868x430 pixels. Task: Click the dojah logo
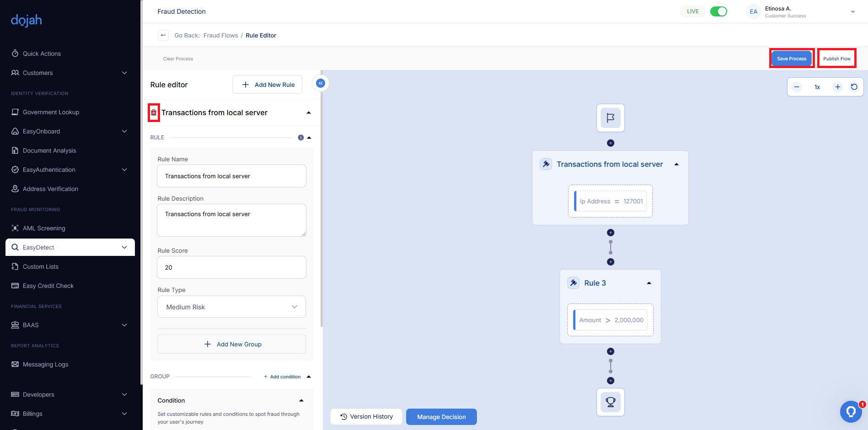tap(26, 21)
